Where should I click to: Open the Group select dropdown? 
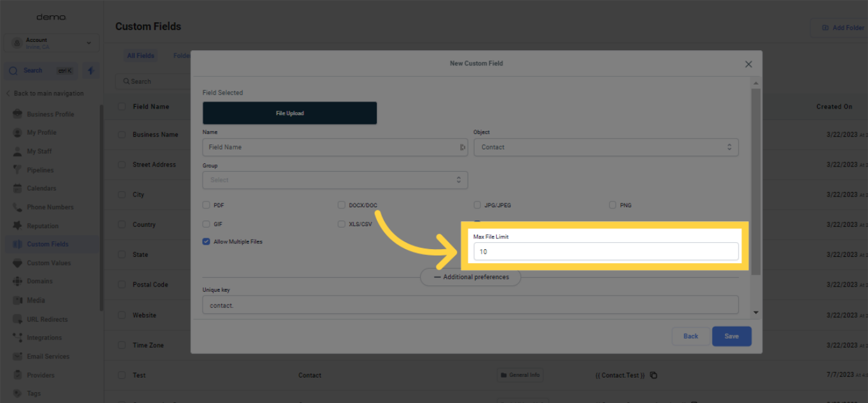tap(335, 180)
